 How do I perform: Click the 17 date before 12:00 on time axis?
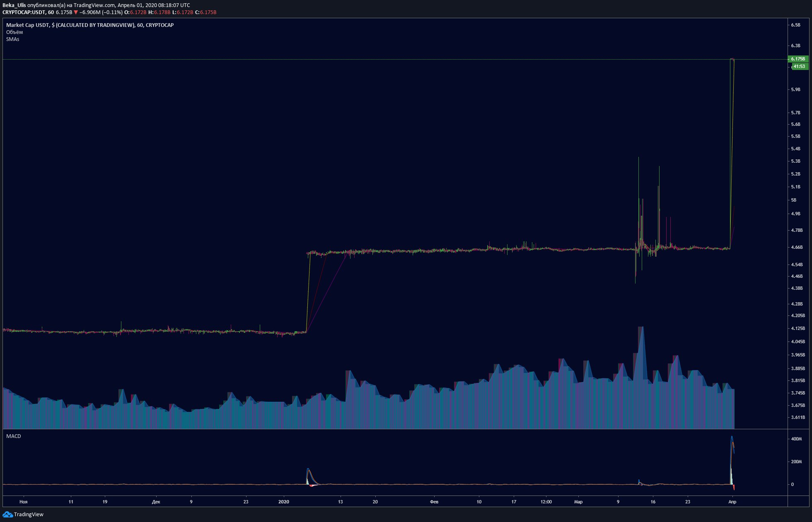click(514, 502)
